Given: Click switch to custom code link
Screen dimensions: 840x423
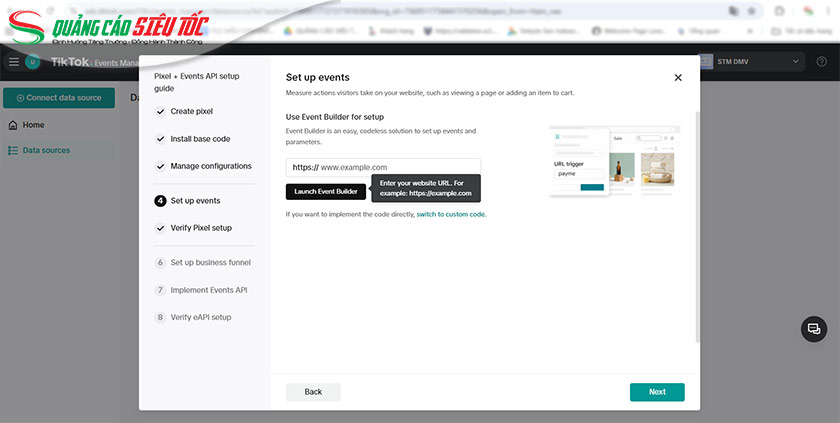Looking at the screenshot, I should point(451,214).
